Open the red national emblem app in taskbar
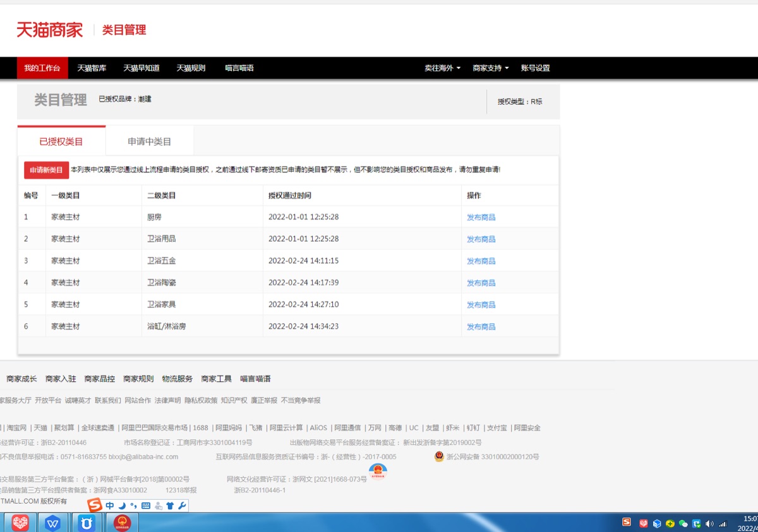 click(122, 523)
